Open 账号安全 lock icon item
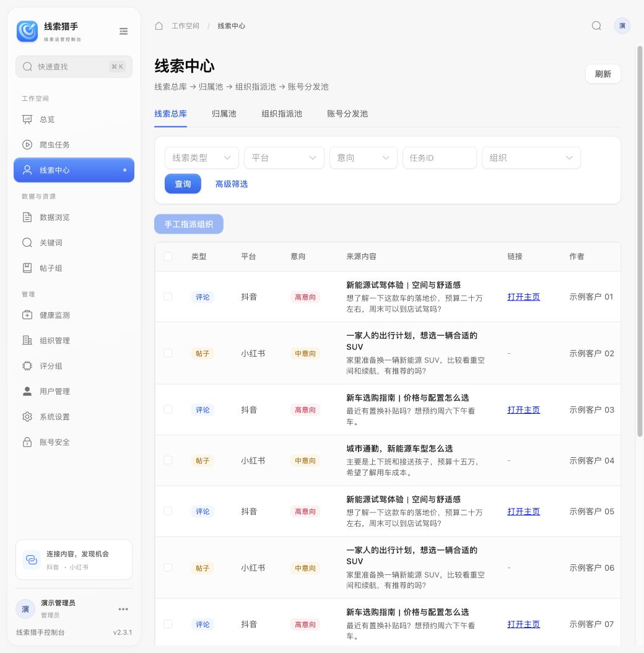This screenshot has height=653, width=644. point(74,442)
